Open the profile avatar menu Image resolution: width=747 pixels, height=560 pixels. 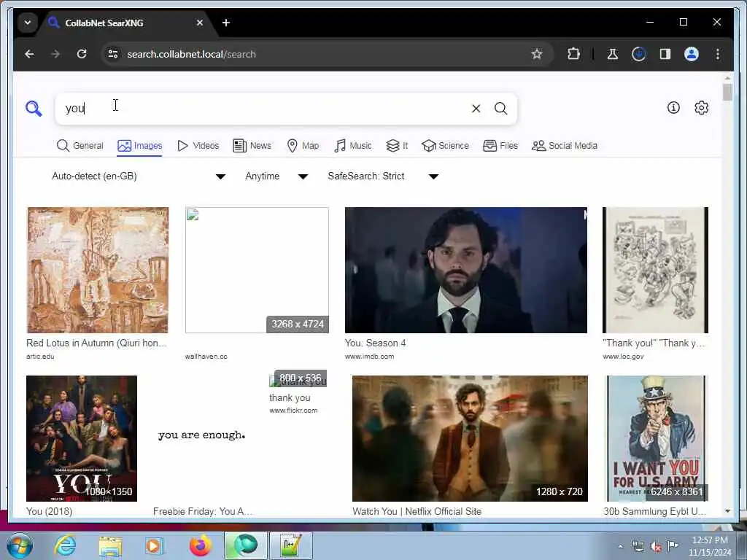pos(692,54)
